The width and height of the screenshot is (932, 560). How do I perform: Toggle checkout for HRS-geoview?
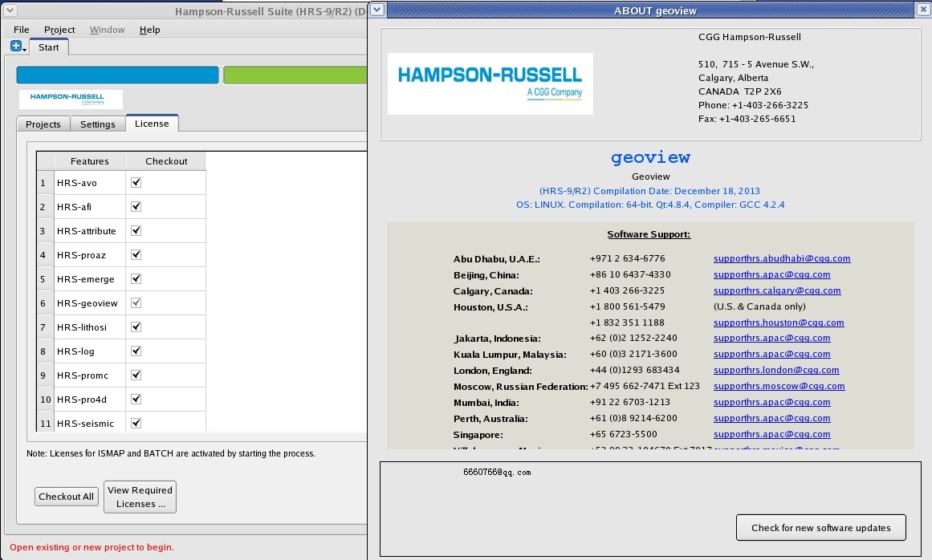[136, 302]
